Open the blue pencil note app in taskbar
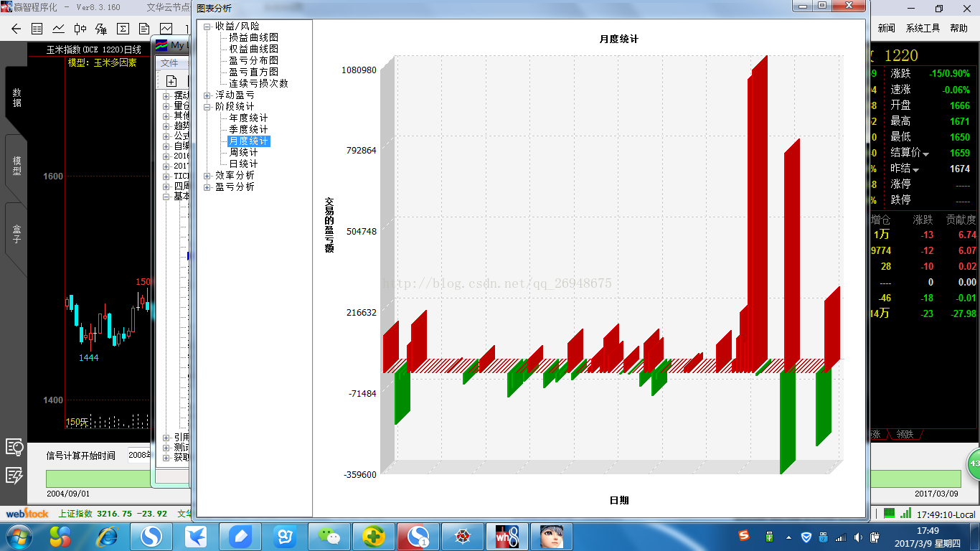 coord(241,536)
